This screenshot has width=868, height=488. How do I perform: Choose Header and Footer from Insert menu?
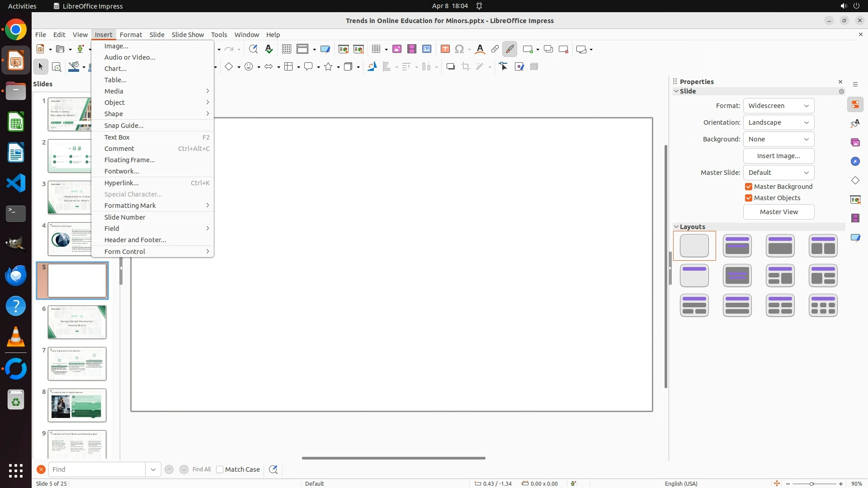[135, 240]
